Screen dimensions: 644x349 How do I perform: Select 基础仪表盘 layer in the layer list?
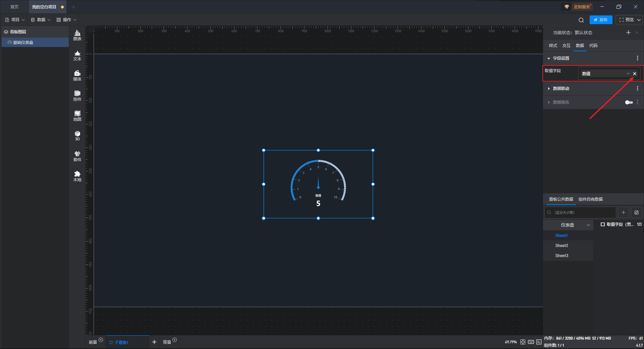coord(35,42)
